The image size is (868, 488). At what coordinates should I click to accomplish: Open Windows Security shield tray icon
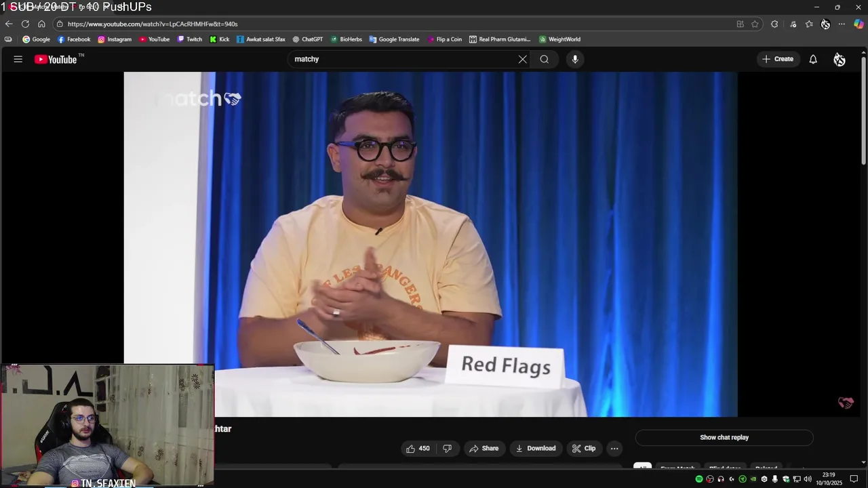click(x=786, y=479)
